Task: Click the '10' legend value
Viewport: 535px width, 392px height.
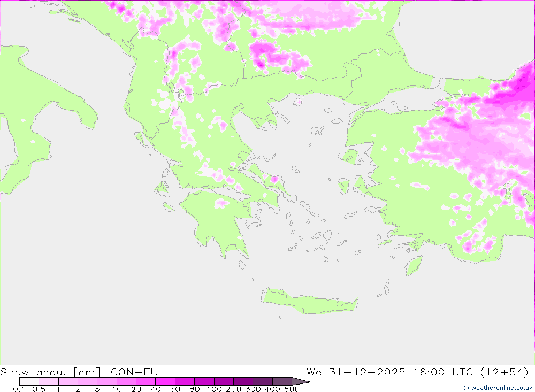Action: (117, 389)
